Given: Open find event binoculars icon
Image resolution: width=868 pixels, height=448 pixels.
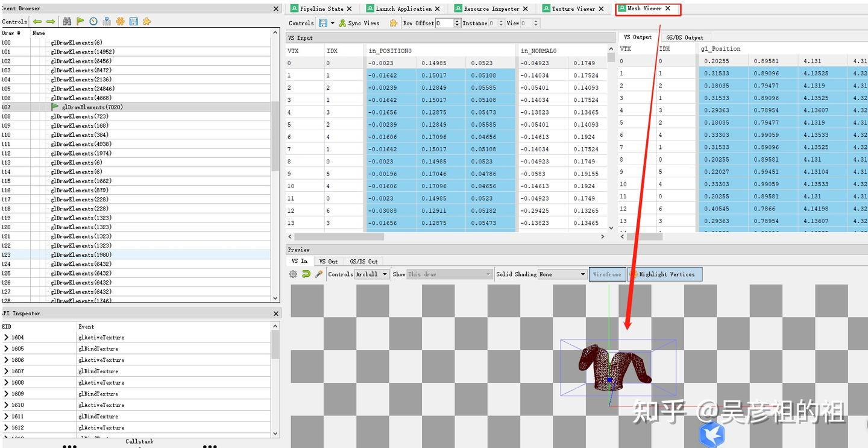Looking at the screenshot, I should click(67, 21).
